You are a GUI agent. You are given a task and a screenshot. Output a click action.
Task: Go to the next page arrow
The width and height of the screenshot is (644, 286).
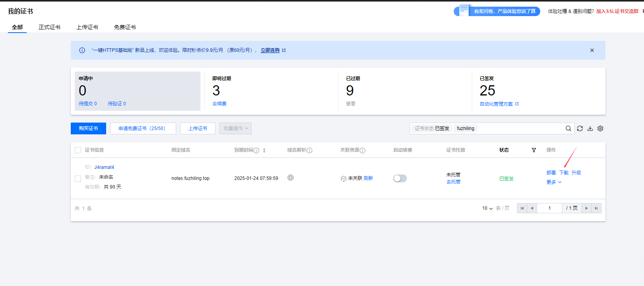coord(586,208)
